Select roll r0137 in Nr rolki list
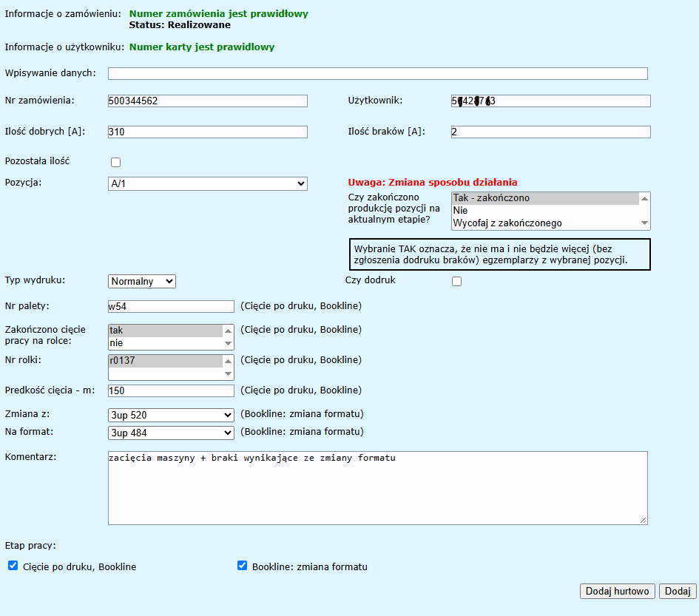 166,361
